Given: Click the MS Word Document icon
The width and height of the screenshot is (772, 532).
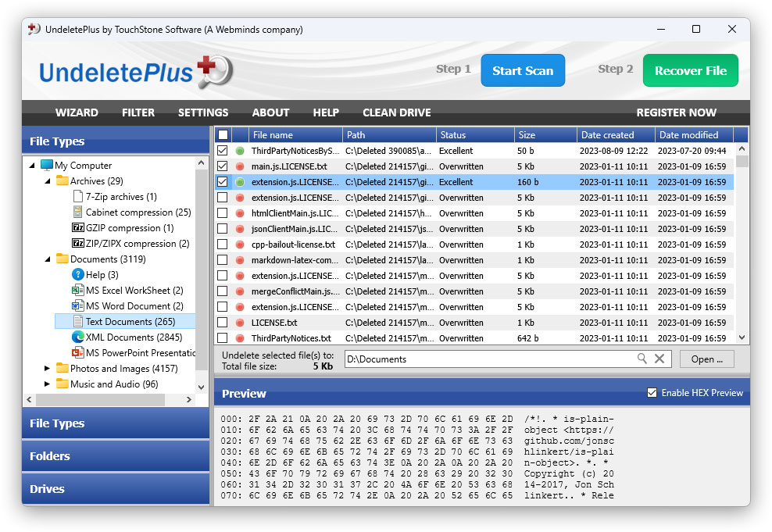Looking at the screenshot, I should [x=78, y=305].
